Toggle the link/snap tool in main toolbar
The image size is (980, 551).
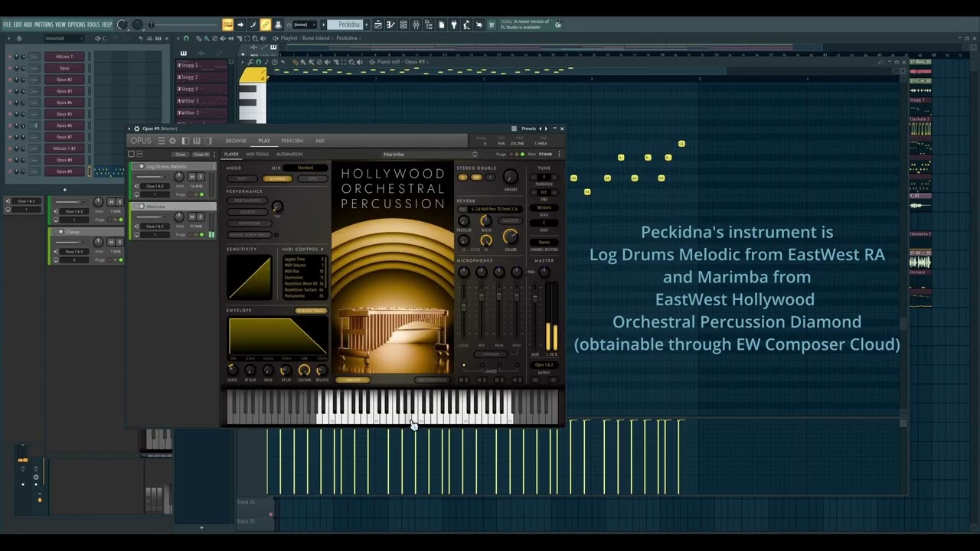click(x=265, y=24)
